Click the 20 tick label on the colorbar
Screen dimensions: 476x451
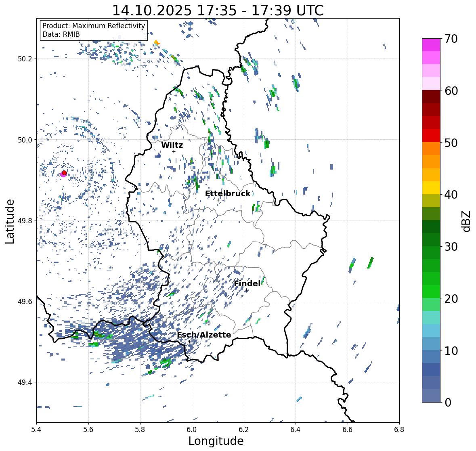(451, 299)
